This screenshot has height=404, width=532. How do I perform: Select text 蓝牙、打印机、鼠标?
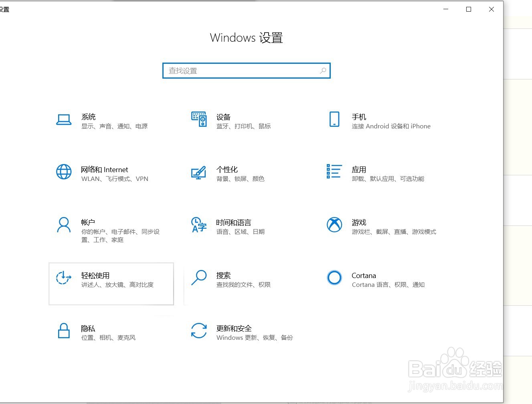(244, 126)
